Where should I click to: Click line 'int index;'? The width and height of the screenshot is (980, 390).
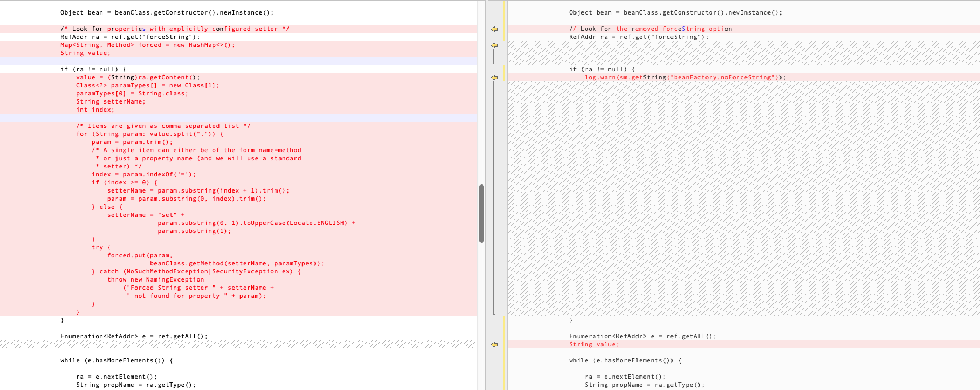tap(95, 110)
